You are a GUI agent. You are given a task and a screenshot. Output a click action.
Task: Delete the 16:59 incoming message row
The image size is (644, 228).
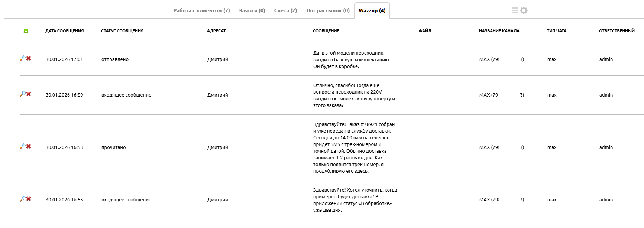coord(29,94)
